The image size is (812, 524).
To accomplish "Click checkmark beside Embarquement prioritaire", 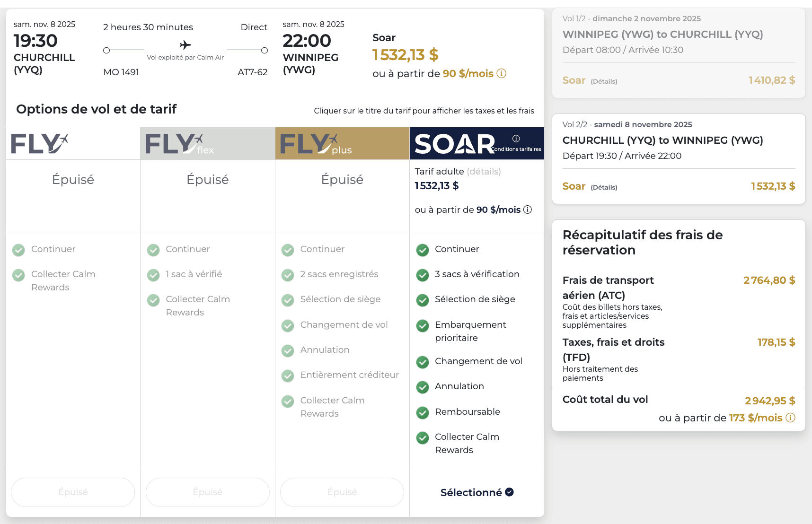I will [423, 325].
